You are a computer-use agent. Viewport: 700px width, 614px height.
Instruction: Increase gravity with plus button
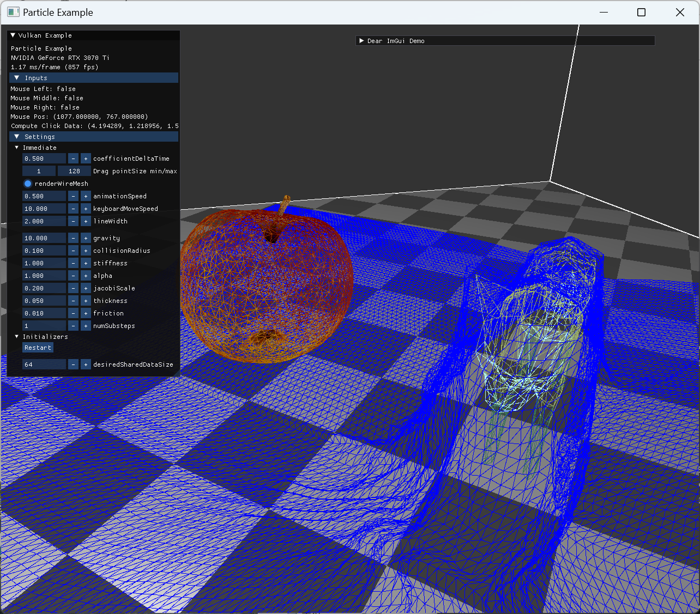(x=86, y=238)
